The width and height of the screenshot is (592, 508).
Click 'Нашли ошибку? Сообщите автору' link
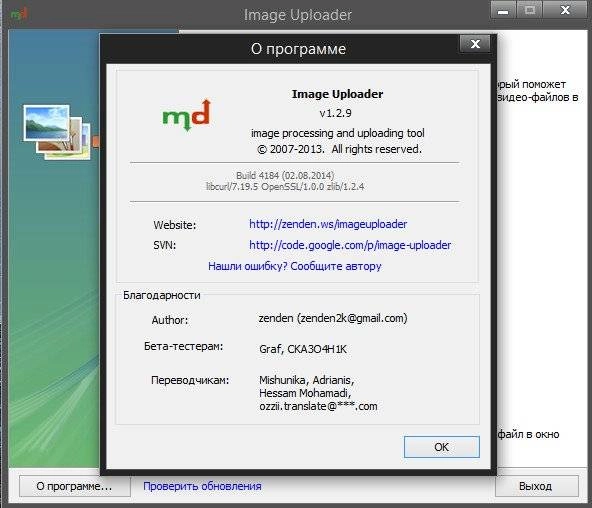(x=295, y=266)
